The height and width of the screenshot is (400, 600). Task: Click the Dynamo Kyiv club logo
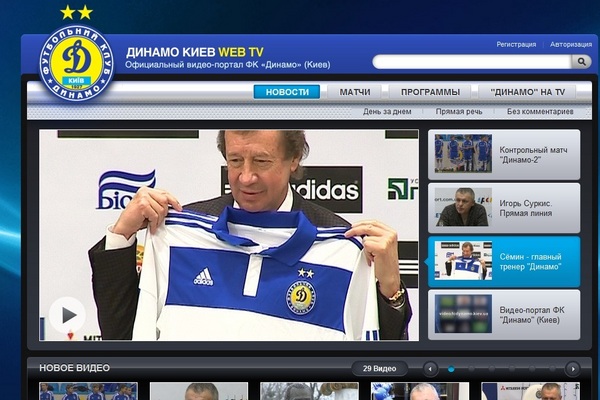(76, 62)
